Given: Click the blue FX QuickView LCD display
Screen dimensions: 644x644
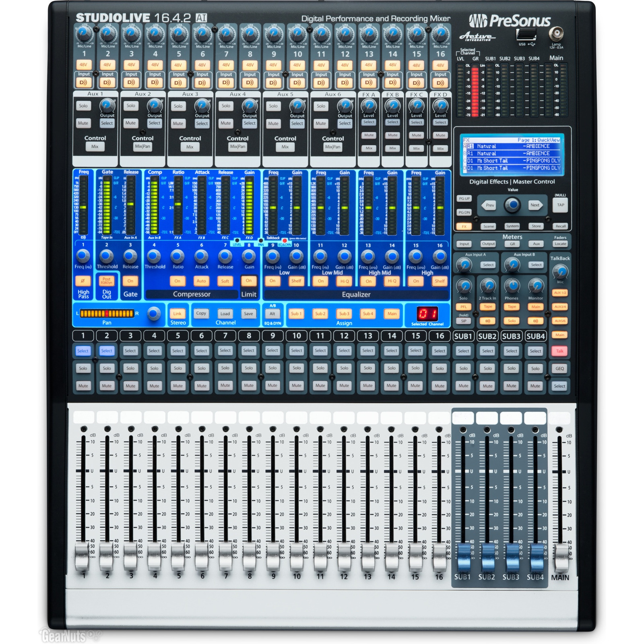Looking at the screenshot, I should (x=512, y=155).
